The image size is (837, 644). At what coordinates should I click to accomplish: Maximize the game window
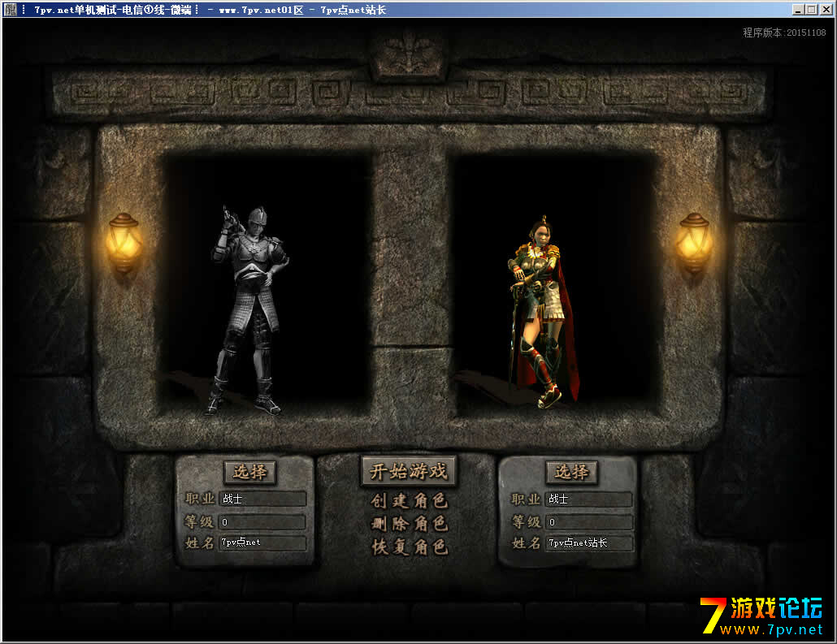pyautogui.click(x=811, y=10)
